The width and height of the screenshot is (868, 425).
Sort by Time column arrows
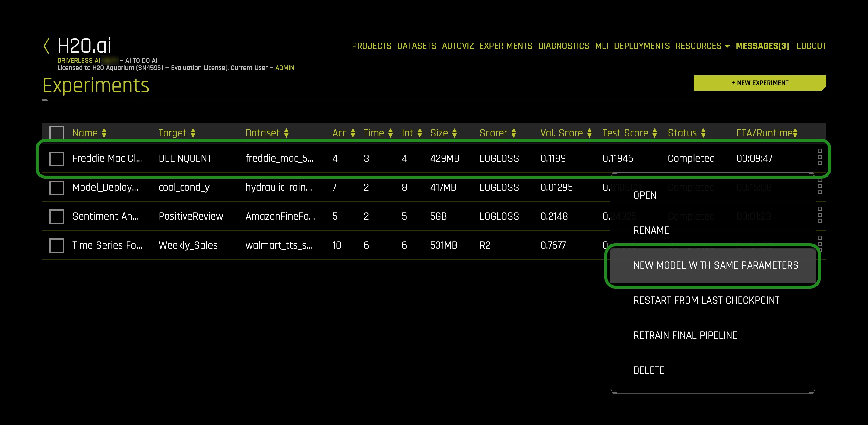pos(391,133)
